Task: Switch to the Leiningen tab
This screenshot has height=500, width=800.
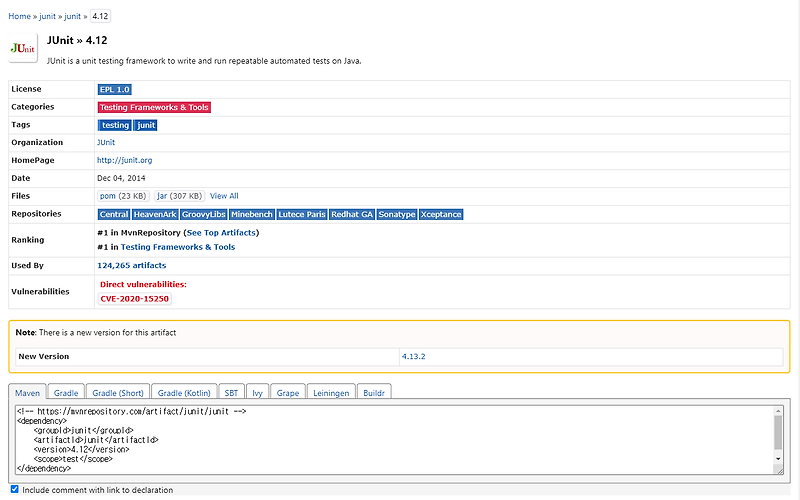Action: click(331, 392)
